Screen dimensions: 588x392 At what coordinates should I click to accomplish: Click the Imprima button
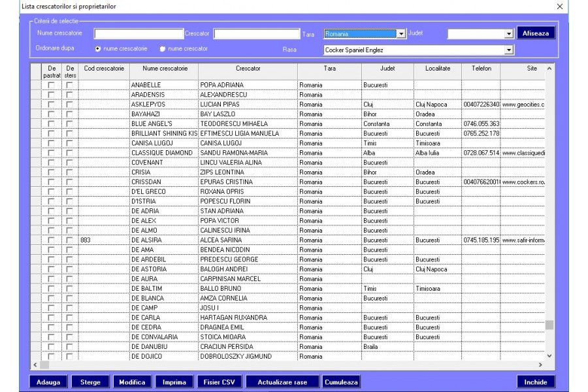coord(174,382)
